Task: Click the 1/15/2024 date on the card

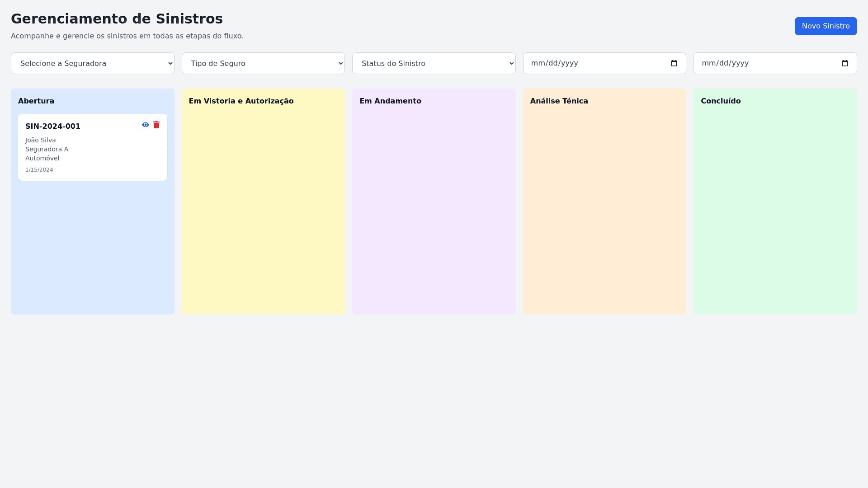Action: point(39,170)
